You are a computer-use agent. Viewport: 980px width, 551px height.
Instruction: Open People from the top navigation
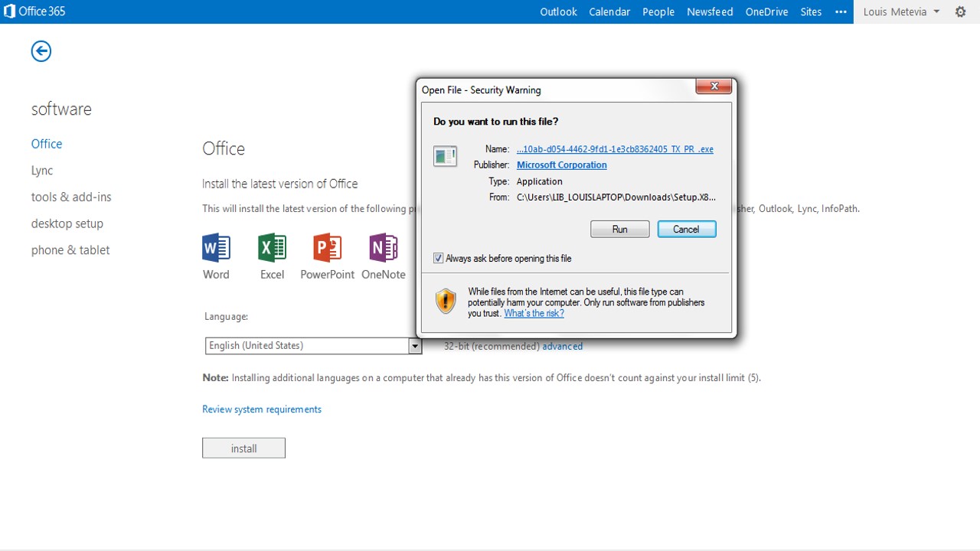tap(658, 11)
